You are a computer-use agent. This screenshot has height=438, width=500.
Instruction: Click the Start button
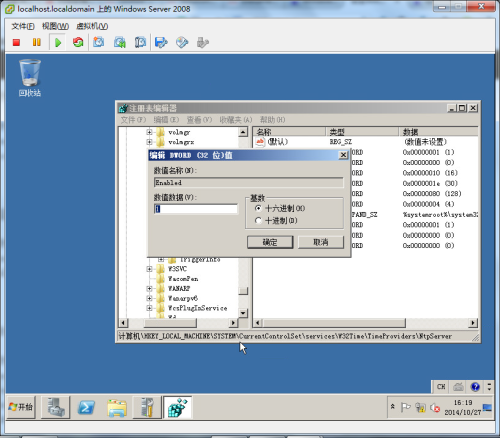click(x=21, y=407)
